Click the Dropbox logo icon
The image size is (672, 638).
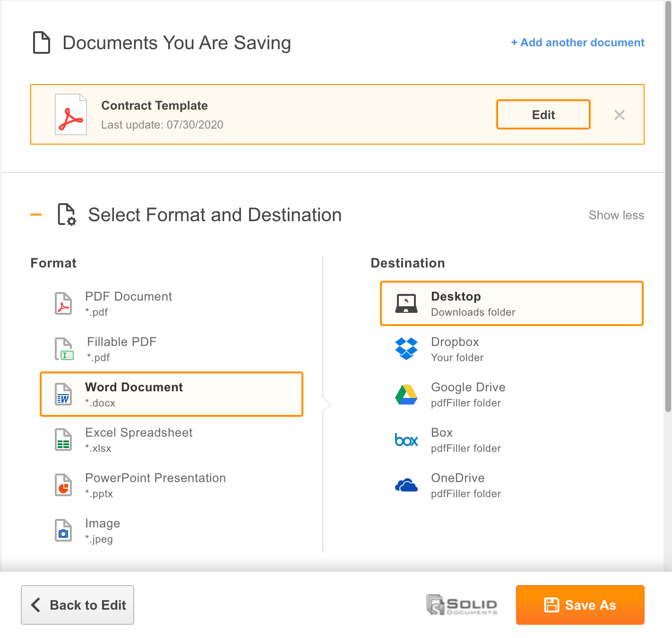pyautogui.click(x=406, y=349)
